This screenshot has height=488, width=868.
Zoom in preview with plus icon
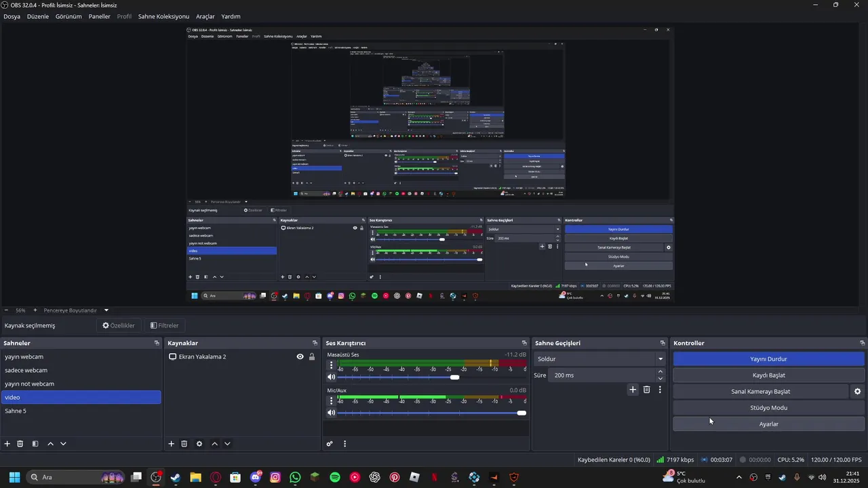[35, 310]
